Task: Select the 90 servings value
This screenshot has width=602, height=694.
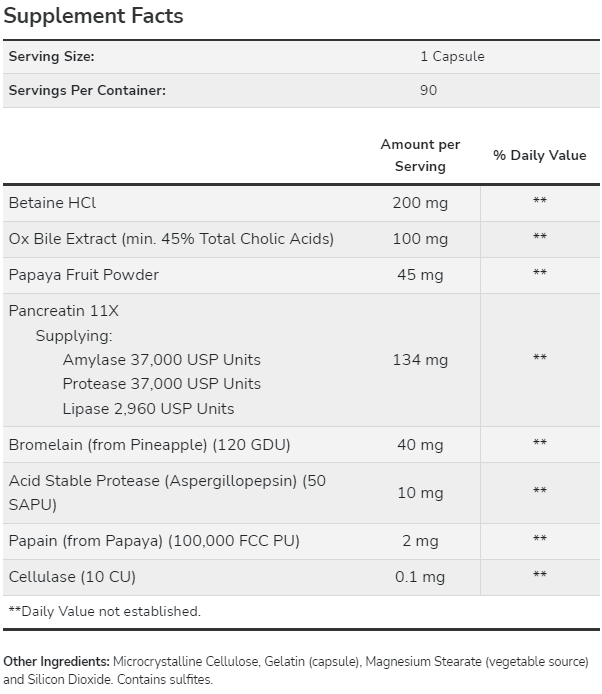Action: click(x=428, y=90)
